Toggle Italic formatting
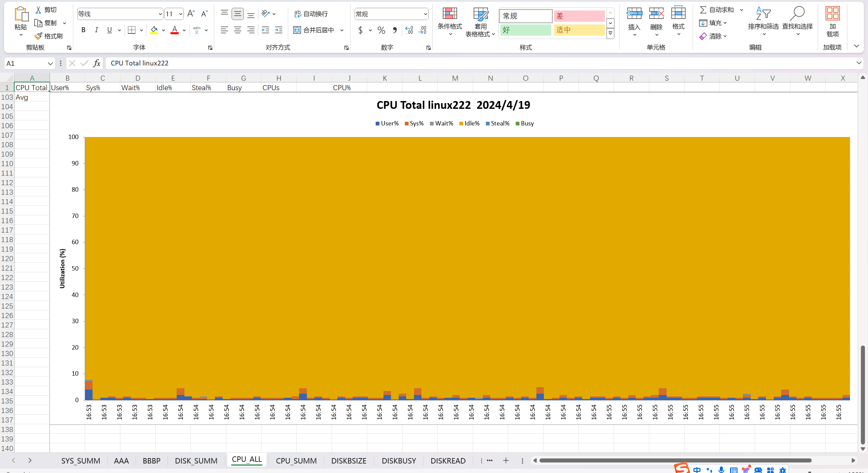 click(96, 30)
